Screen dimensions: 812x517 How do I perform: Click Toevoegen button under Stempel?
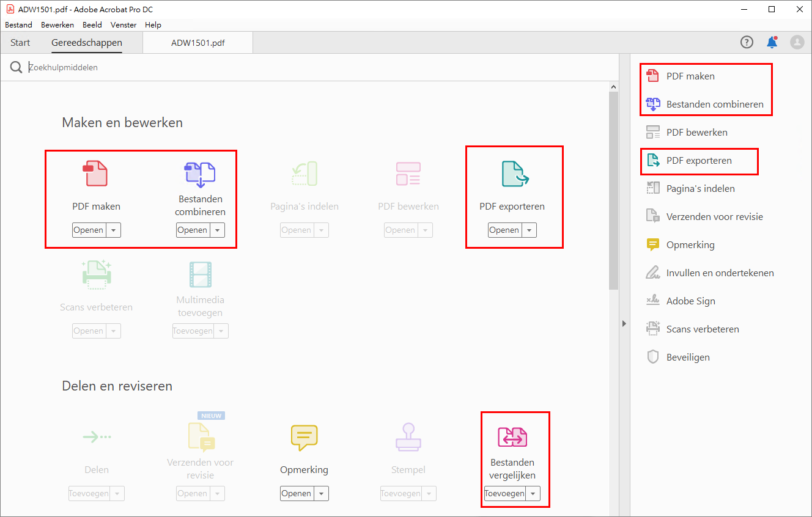[x=401, y=494]
